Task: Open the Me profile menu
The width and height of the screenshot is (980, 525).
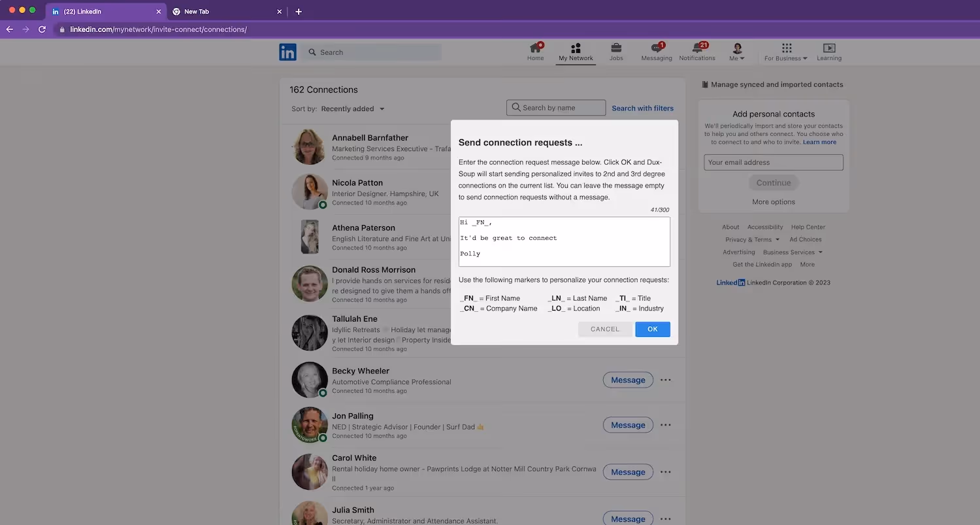Action: [x=737, y=52]
